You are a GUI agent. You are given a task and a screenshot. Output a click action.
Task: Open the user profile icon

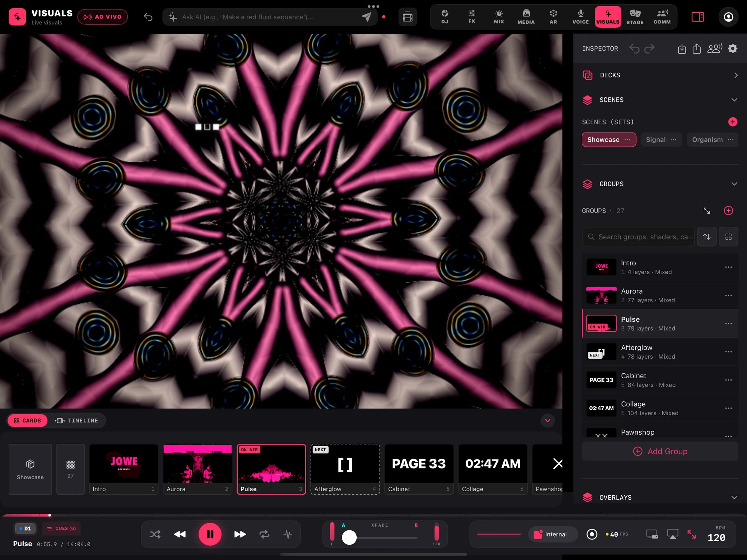[x=728, y=17]
